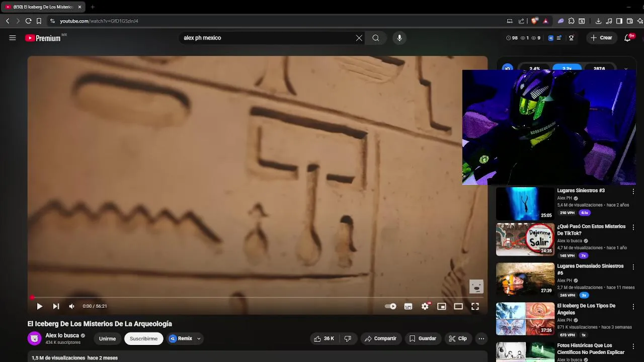The height and width of the screenshot is (362, 644).
Task: Open the list icon beside IQ
Action: [x=559, y=38]
